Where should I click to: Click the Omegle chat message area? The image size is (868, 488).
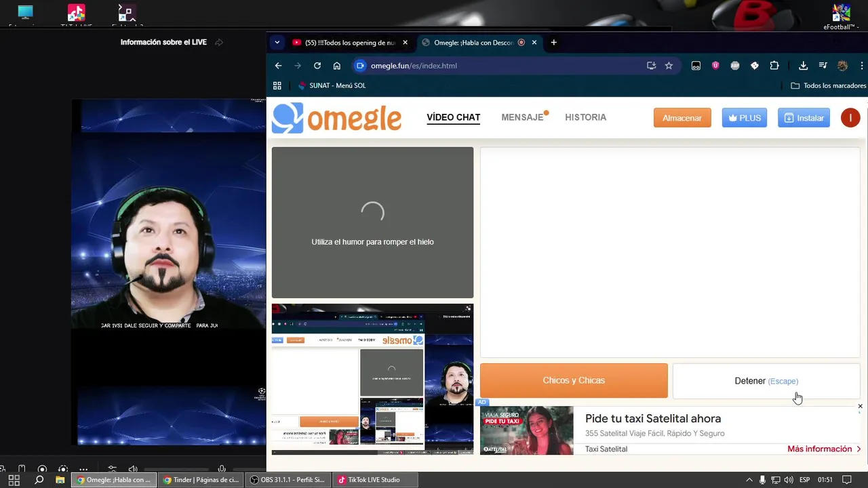pos(670,252)
